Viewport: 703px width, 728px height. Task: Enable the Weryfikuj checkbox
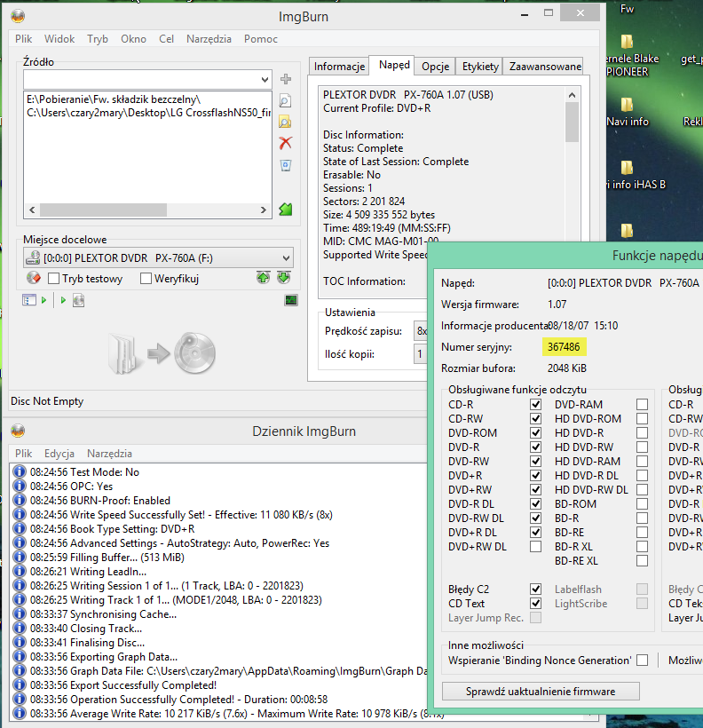146,279
